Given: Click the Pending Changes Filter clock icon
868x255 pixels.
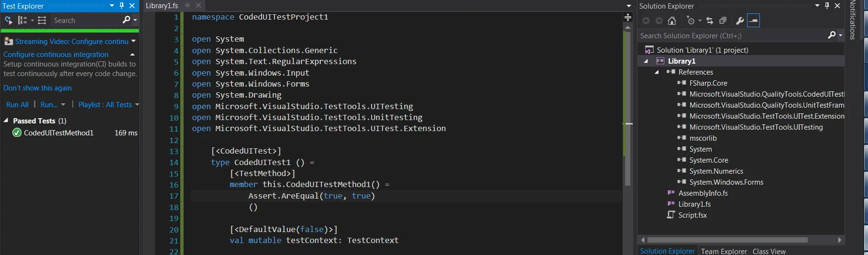Looking at the screenshot, I should tap(691, 21).
